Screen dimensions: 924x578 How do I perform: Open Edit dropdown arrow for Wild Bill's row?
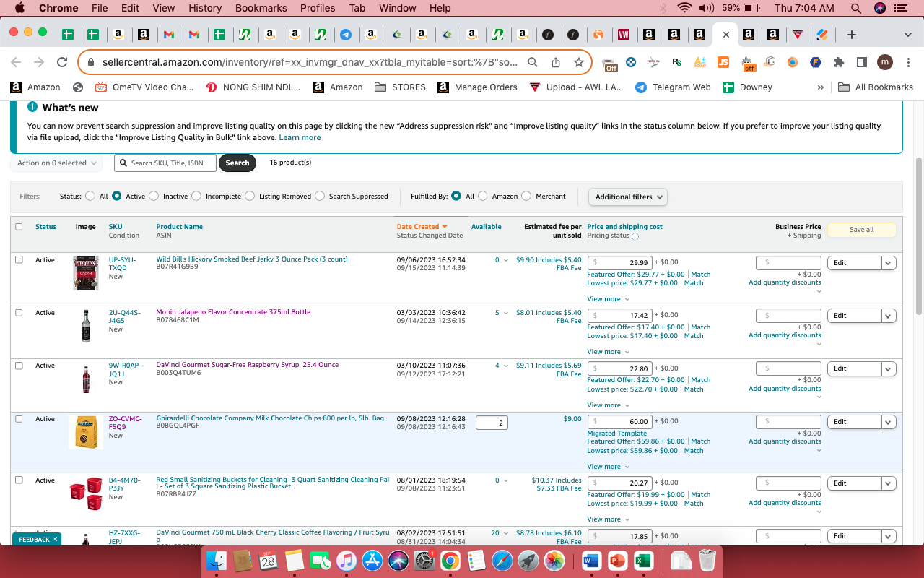(889, 263)
